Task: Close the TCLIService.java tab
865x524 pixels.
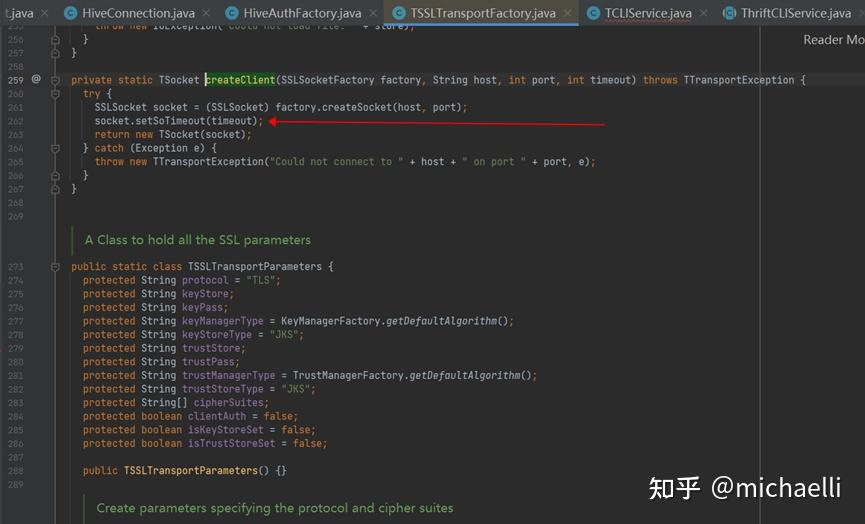Action: click(x=703, y=13)
